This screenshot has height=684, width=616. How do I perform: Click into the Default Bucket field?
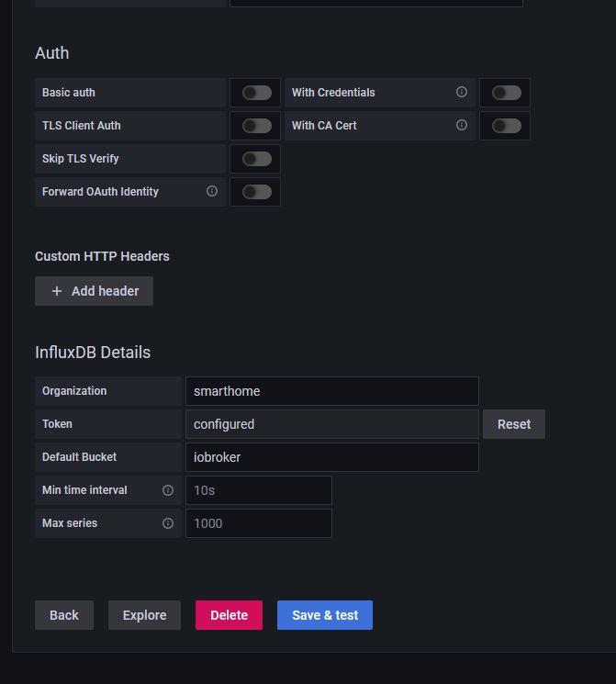[x=331, y=457]
